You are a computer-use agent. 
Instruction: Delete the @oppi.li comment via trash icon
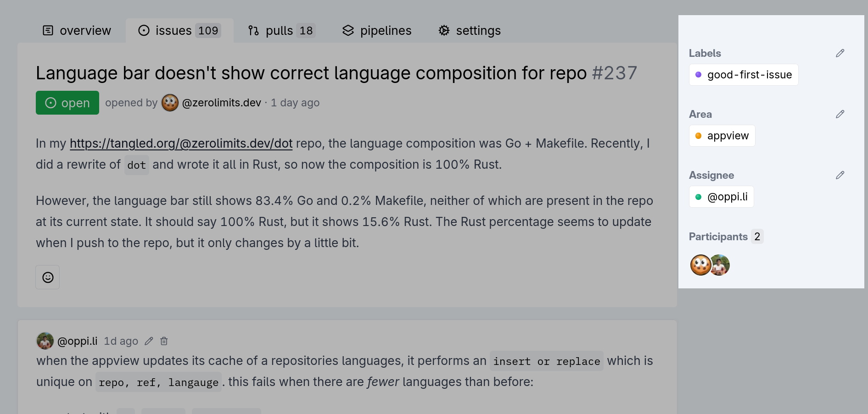click(x=164, y=341)
